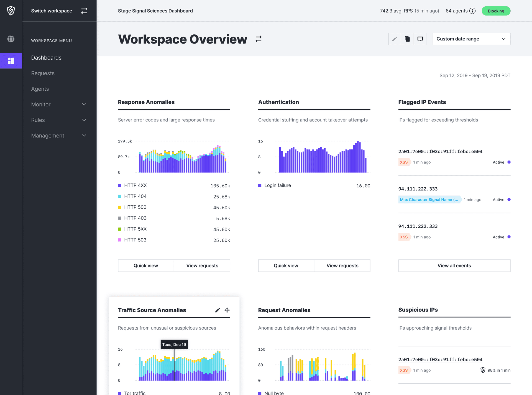The width and height of the screenshot is (532, 395).
Task: Click the Signal Sciences shield logo
Action: (x=11, y=11)
